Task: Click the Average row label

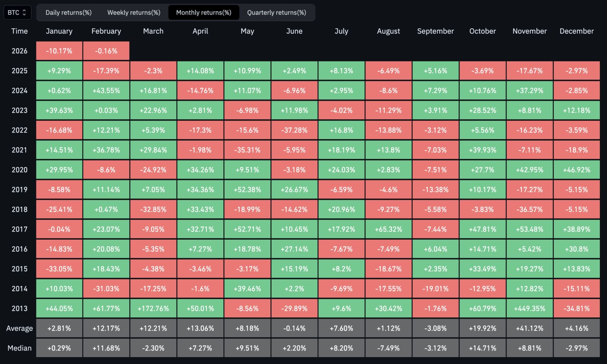Action: (19, 328)
